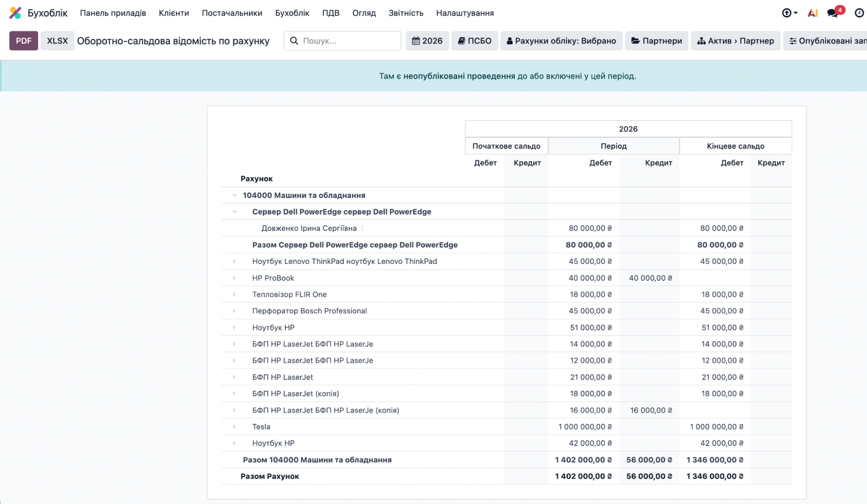Click the three-dot options icon beside Довженко Ірина Сергіївна

coord(363,228)
